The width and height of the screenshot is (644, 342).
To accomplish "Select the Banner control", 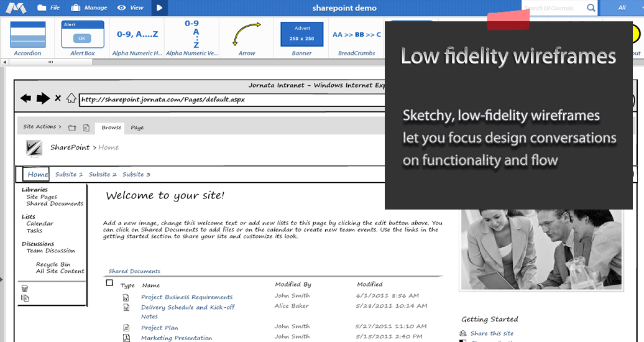I will click(x=302, y=38).
